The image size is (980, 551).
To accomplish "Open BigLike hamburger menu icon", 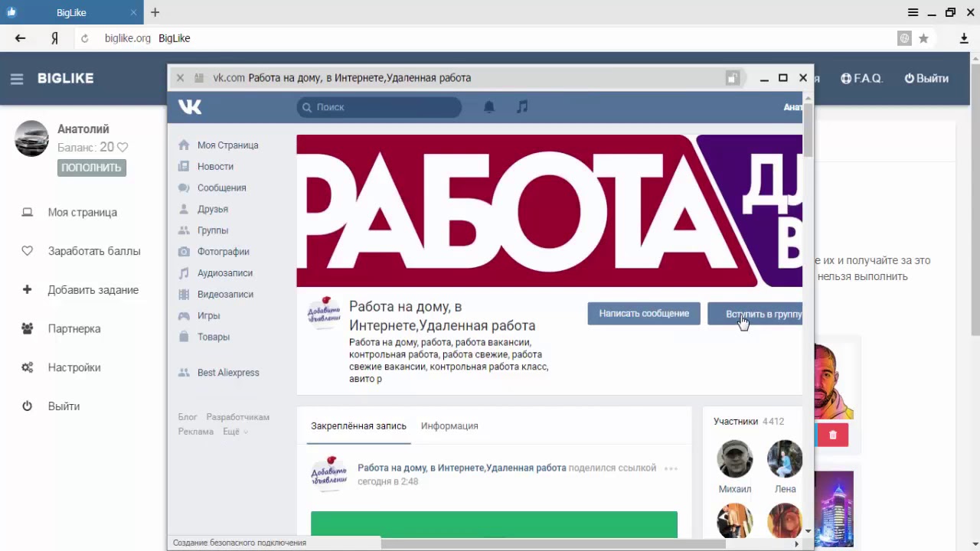I will [17, 79].
